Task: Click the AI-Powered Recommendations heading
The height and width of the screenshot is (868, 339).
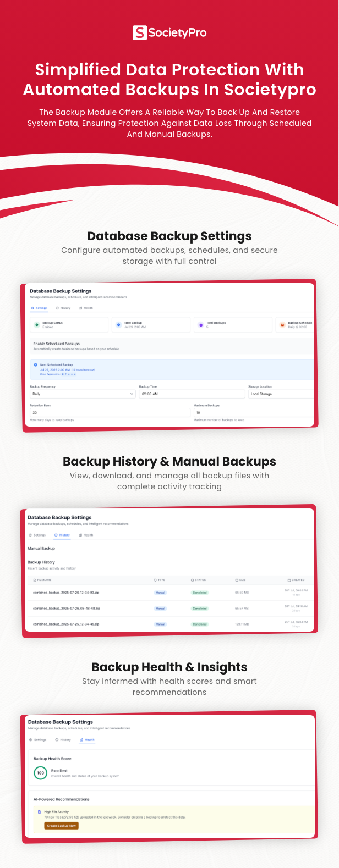Action: click(62, 799)
